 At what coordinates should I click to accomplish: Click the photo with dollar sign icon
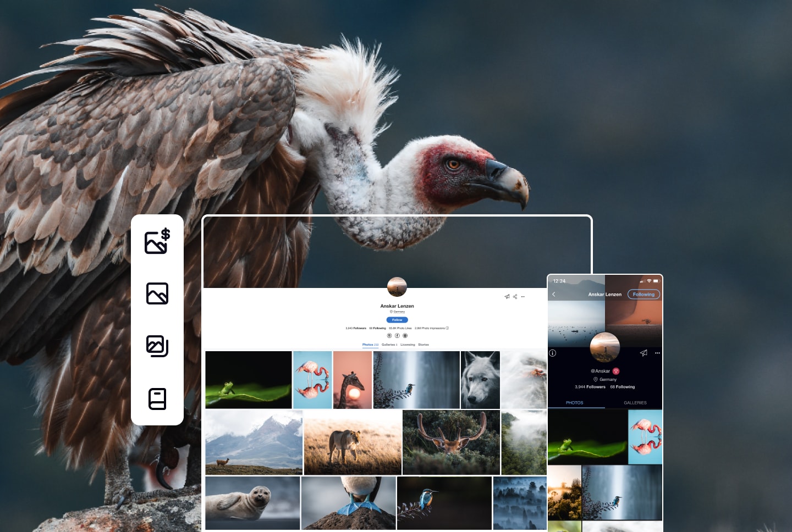[157, 241]
